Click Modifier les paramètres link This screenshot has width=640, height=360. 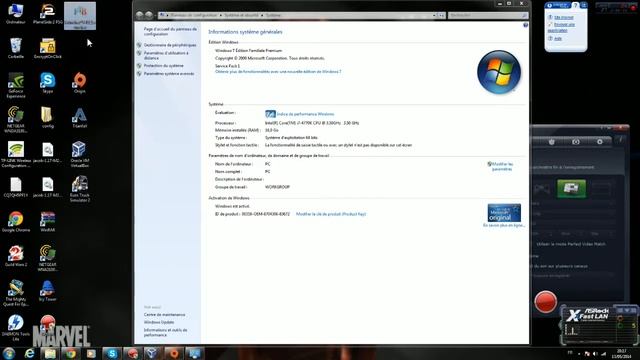502,166
